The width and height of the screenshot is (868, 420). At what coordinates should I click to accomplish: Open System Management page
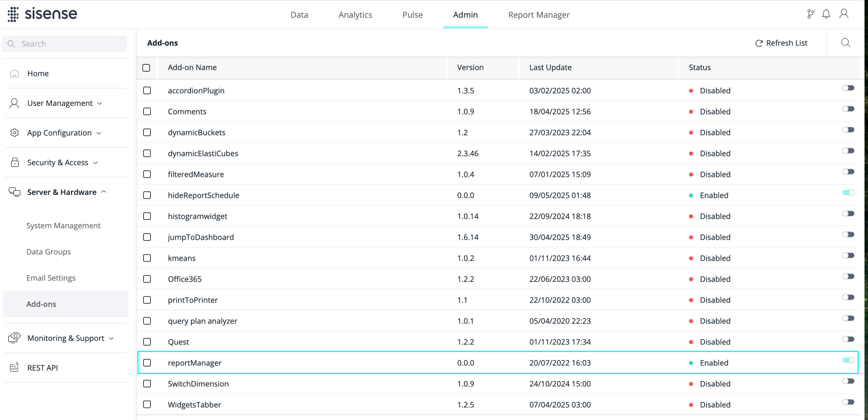coord(63,226)
